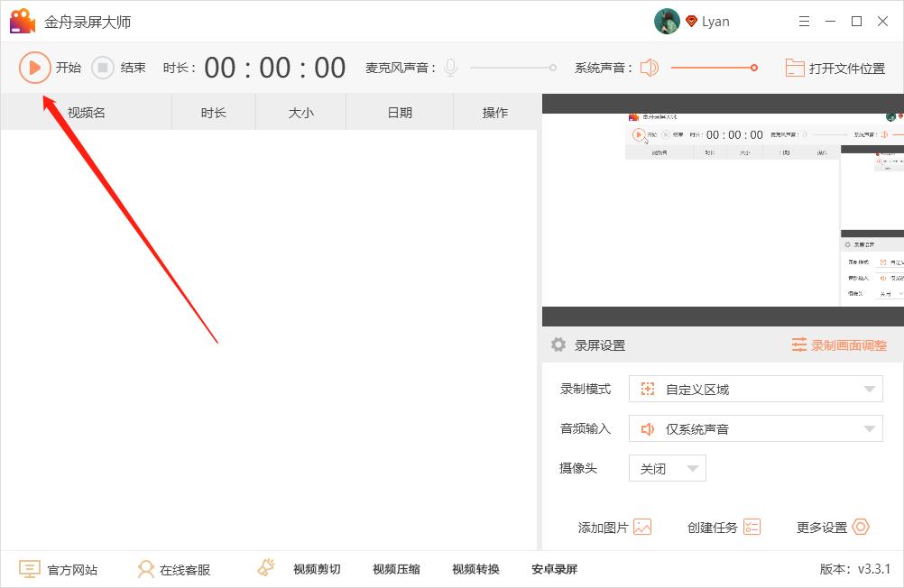Click the 添加图片 image icon
Screen dimensions: 904x588
coord(641,527)
